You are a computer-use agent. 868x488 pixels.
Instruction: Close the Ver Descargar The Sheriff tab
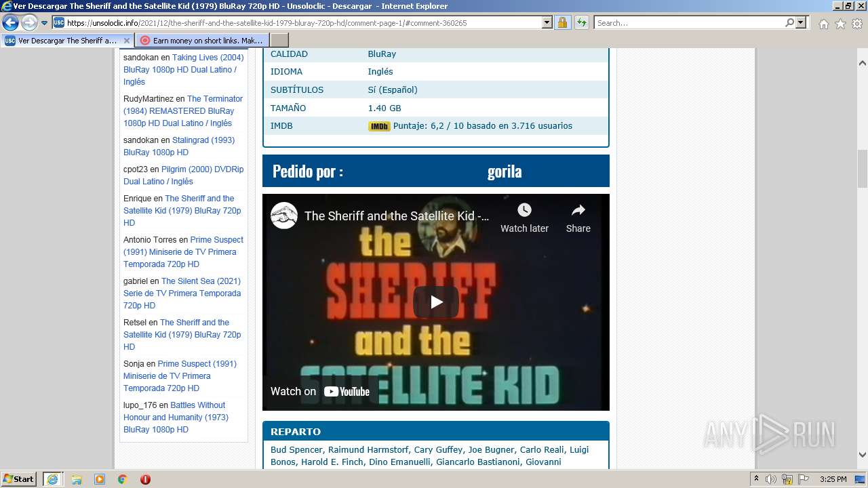pos(126,41)
